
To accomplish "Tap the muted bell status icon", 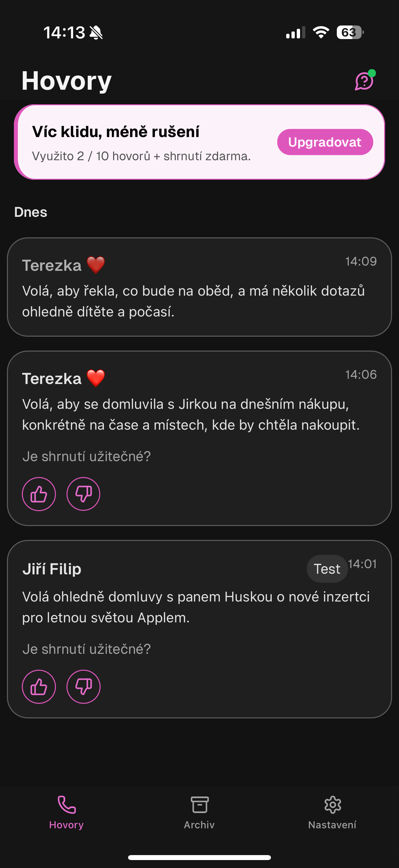I will [96, 33].
